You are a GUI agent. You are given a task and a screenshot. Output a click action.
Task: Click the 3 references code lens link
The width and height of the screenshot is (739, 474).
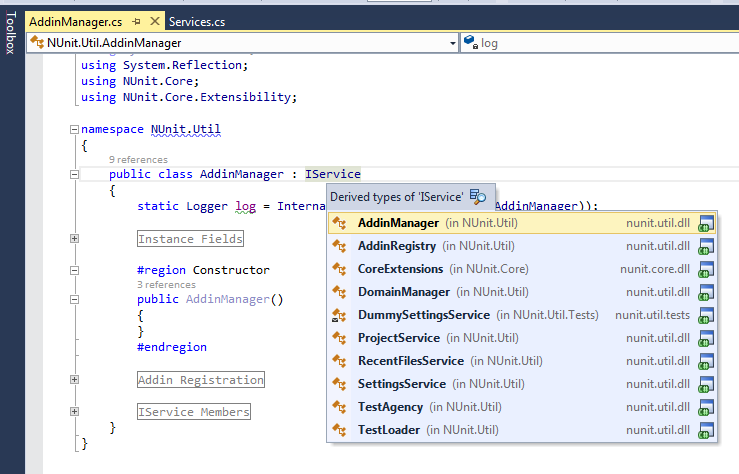[166, 285]
